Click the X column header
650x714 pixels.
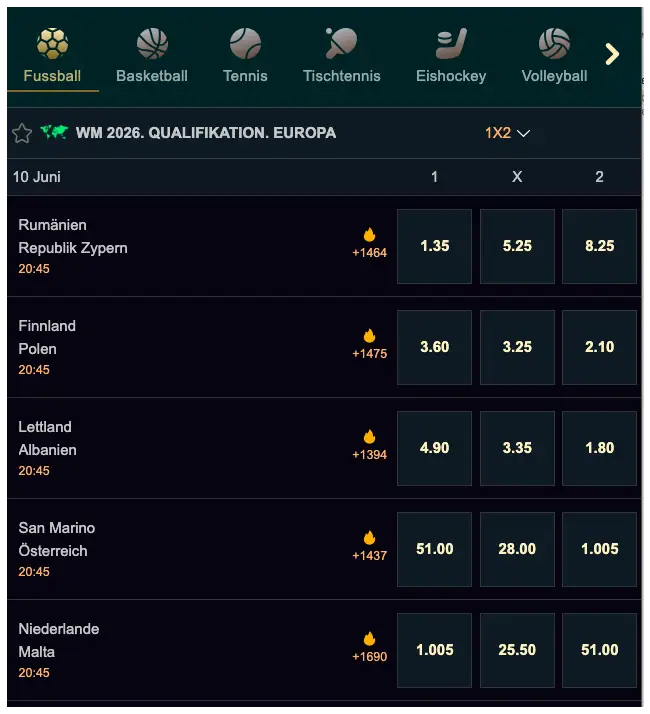[517, 177]
